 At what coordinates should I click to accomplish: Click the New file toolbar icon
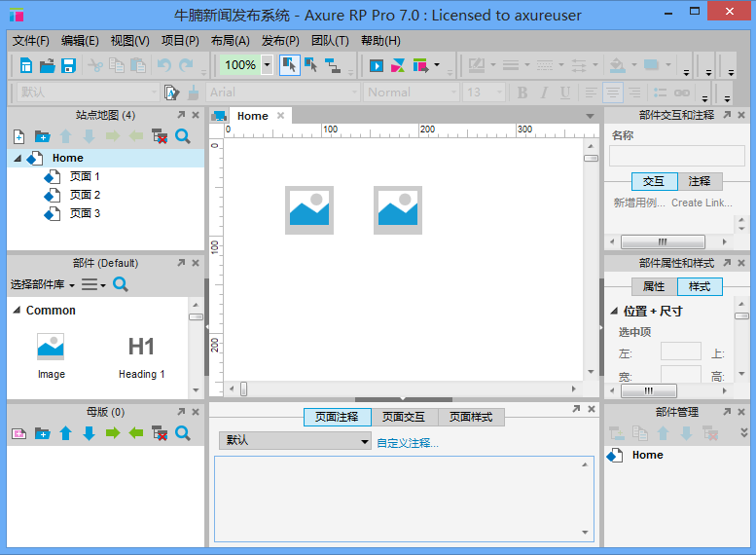[26, 65]
